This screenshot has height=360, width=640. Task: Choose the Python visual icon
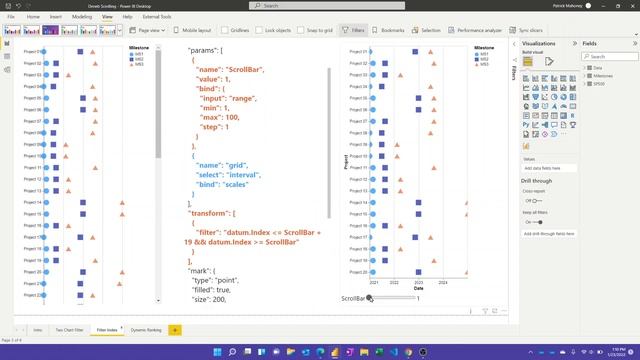pyautogui.click(x=526, y=125)
